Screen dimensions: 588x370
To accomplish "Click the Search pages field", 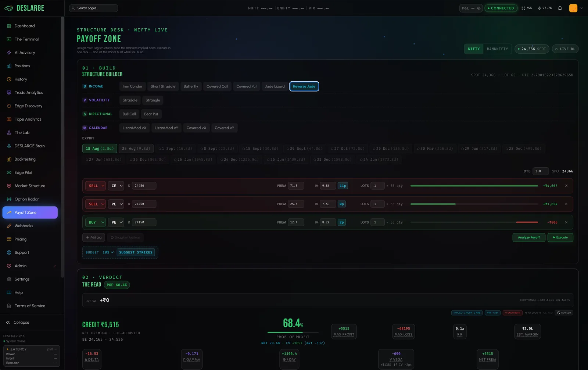I will (93, 8).
